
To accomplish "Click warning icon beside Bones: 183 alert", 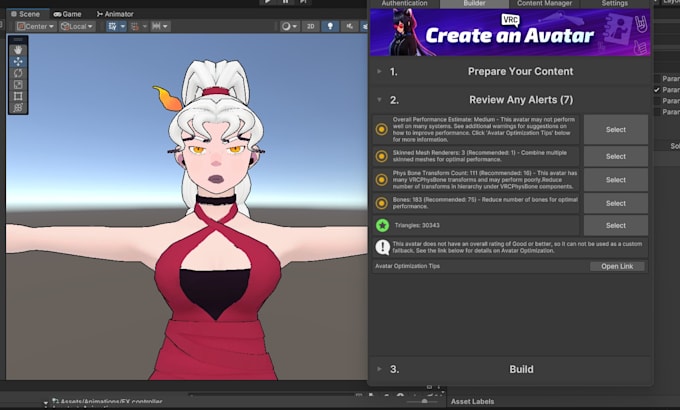I will tap(382, 203).
